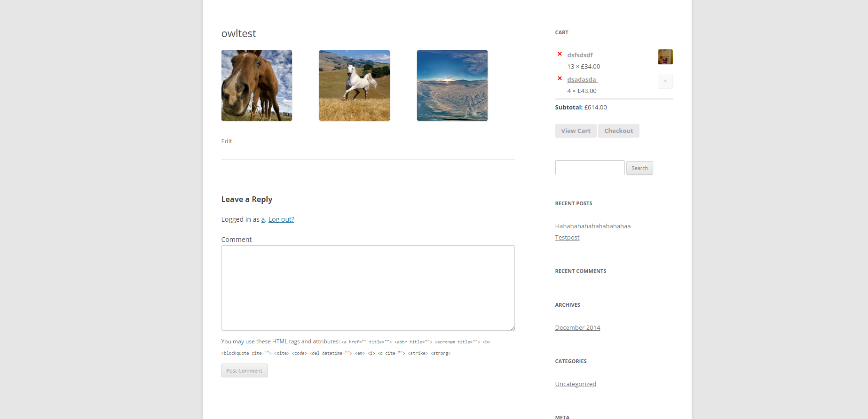
Task: Select the Recent Posts heading
Action: pos(574,203)
